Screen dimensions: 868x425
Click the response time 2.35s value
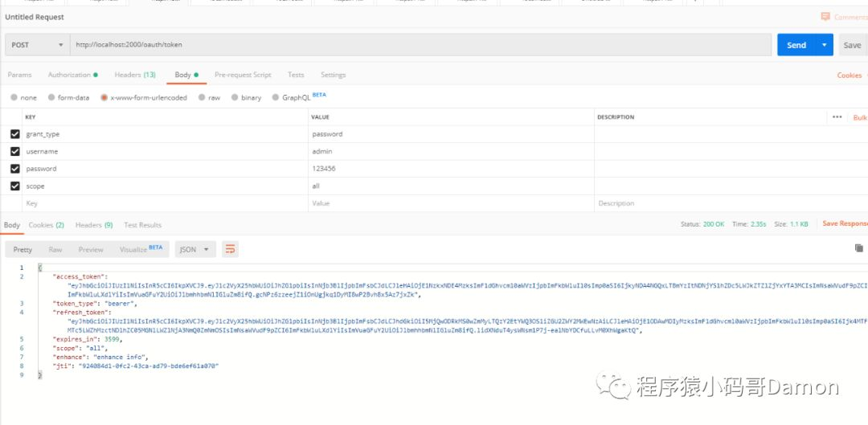coord(759,224)
